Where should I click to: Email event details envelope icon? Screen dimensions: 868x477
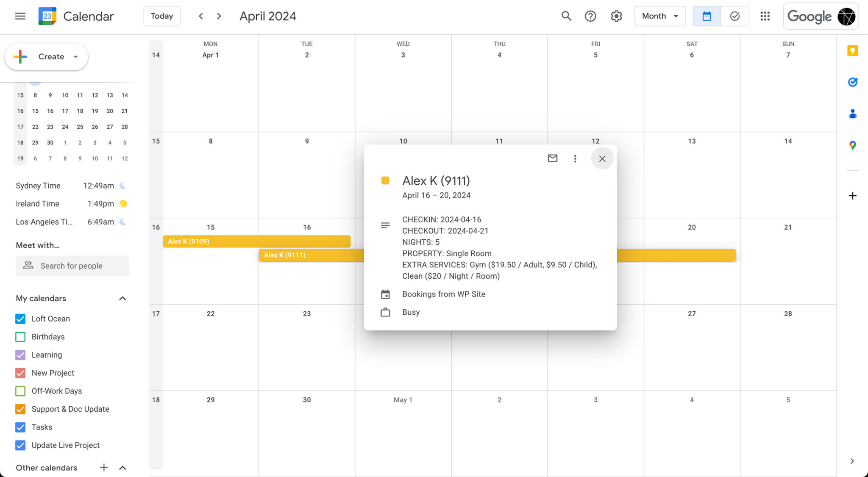552,158
